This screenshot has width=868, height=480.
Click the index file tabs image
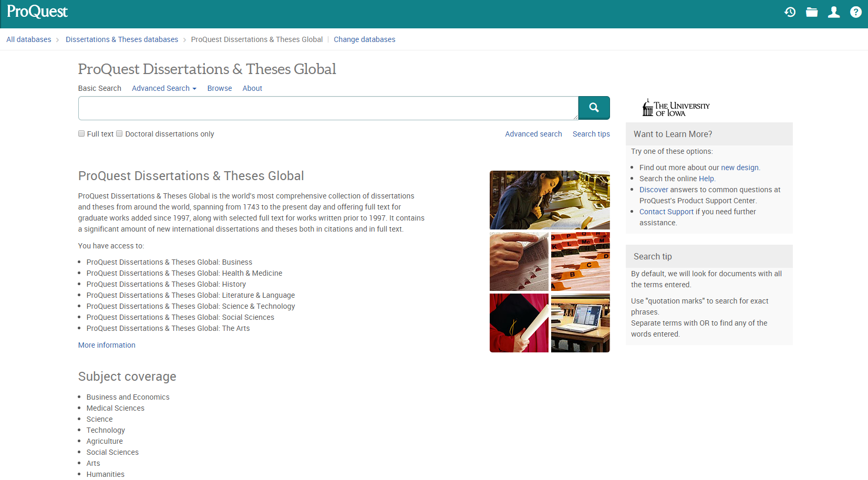tap(581, 262)
